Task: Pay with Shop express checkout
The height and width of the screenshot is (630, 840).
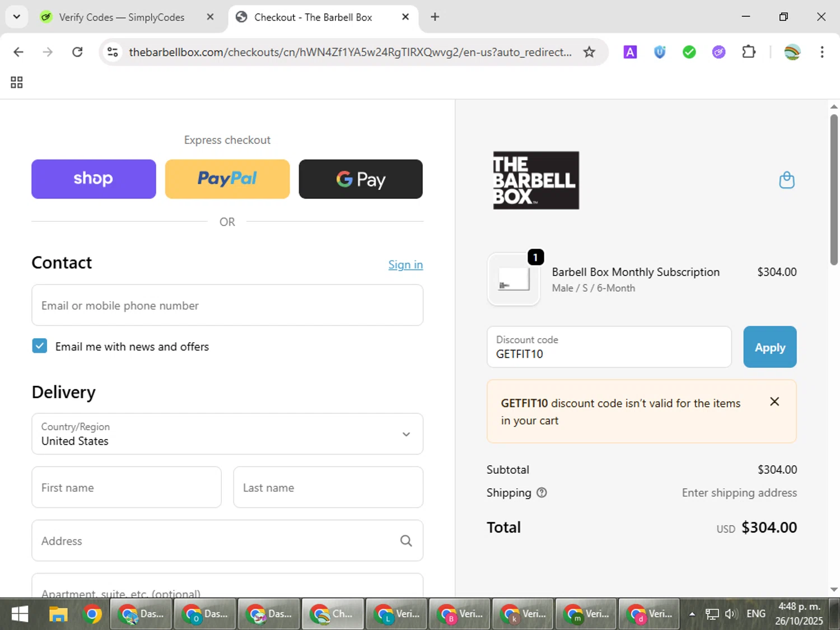Action: (94, 179)
